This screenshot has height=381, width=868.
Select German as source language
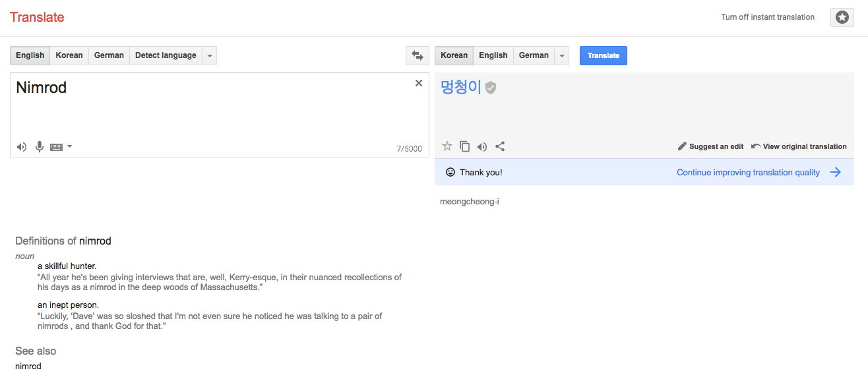coord(109,55)
